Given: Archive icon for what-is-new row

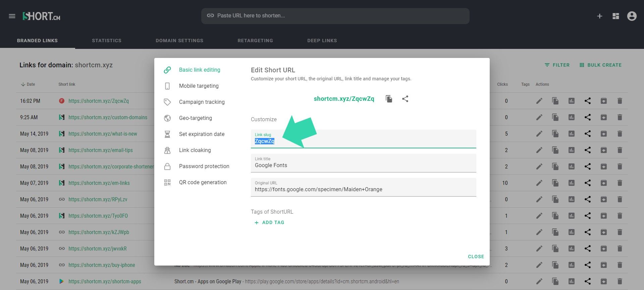Looking at the screenshot, I should tap(604, 134).
